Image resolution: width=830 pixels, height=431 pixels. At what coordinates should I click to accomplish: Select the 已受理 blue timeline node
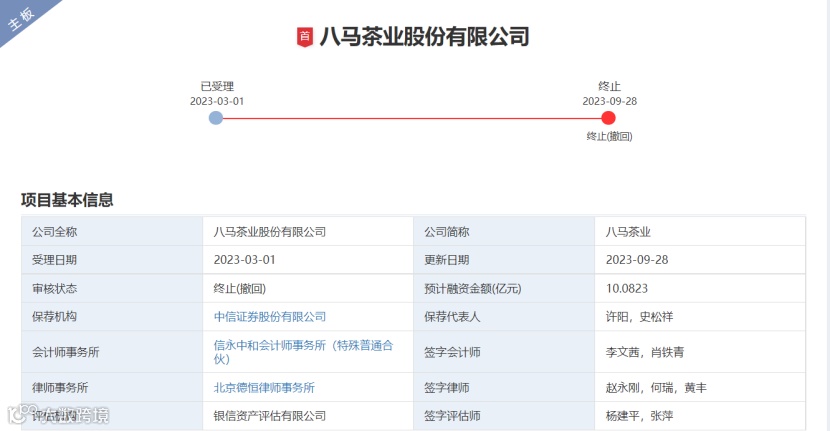tap(215, 118)
